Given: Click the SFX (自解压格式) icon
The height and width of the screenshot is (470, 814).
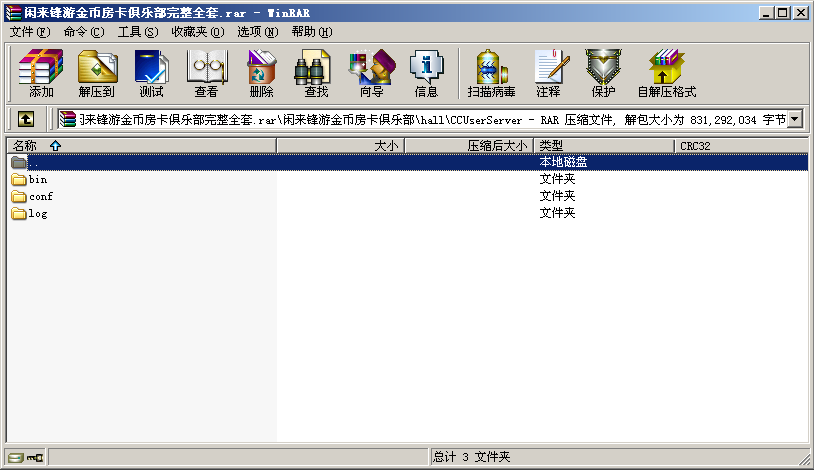Looking at the screenshot, I should [666, 73].
